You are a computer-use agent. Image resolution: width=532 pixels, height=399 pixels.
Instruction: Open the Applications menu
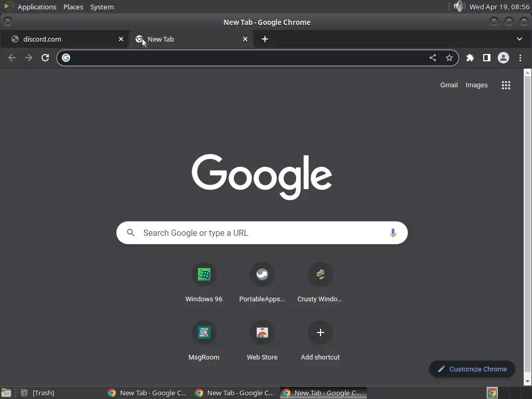37,7
